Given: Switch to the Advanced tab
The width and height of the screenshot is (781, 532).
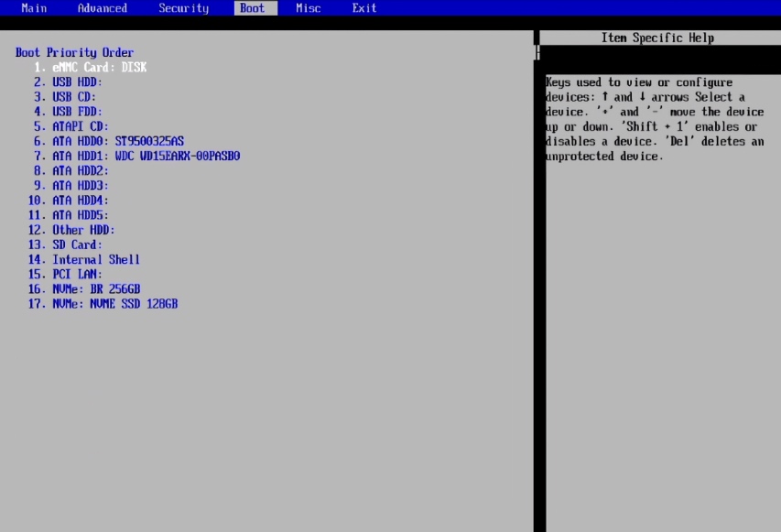Looking at the screenshot, I should click(103, 8).
